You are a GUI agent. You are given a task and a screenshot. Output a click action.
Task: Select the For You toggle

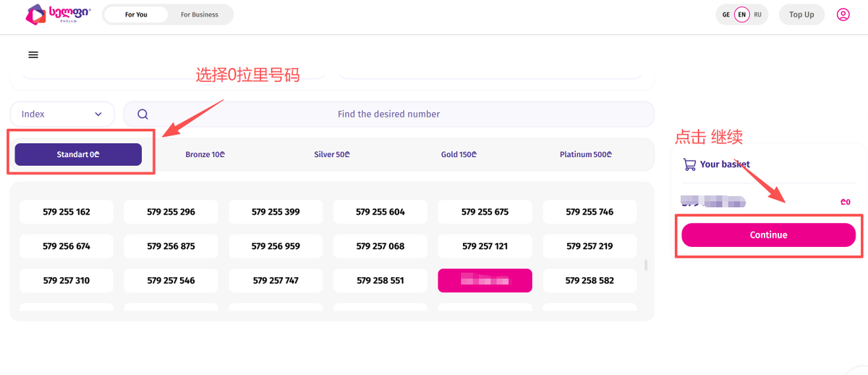[136, 14]
